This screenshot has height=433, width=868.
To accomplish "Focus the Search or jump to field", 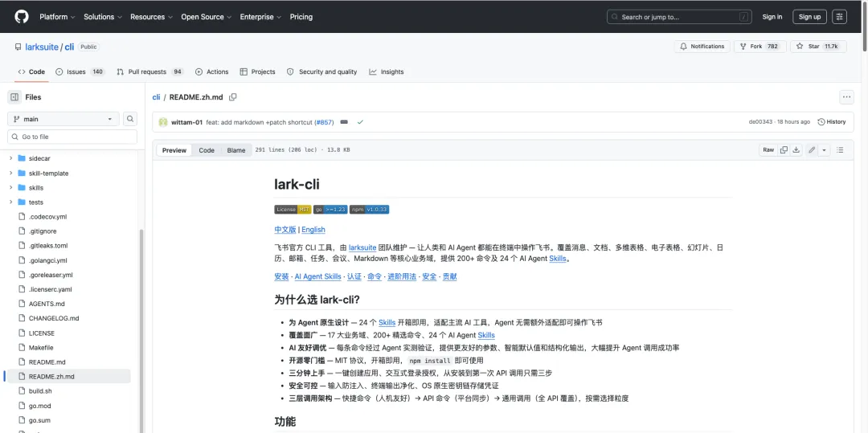I will [680, 17].
